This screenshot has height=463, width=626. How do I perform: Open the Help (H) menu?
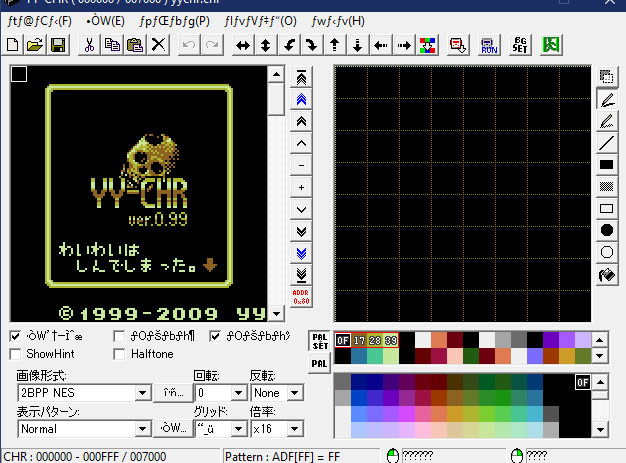(338, 21)
